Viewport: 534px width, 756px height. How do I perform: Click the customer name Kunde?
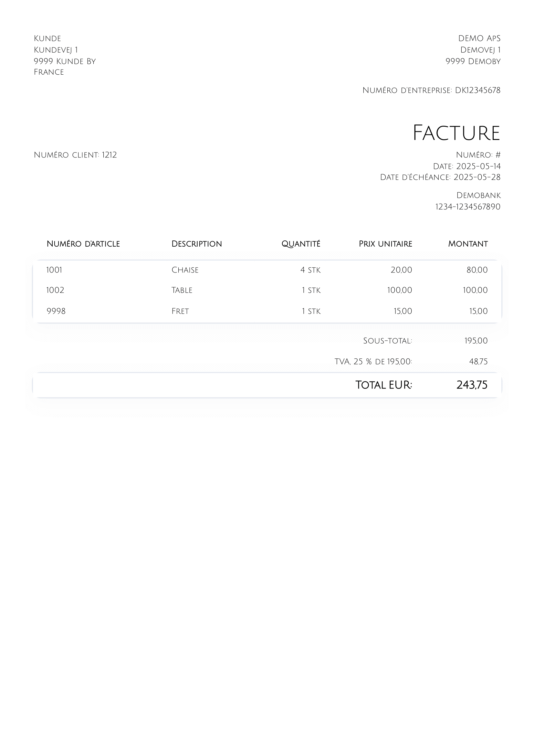click(47, 38)
